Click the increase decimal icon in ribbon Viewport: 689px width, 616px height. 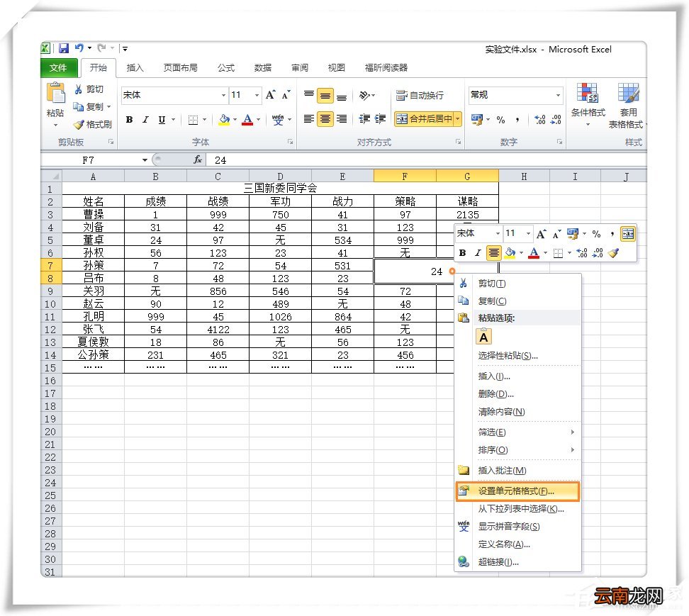[540, 120]
